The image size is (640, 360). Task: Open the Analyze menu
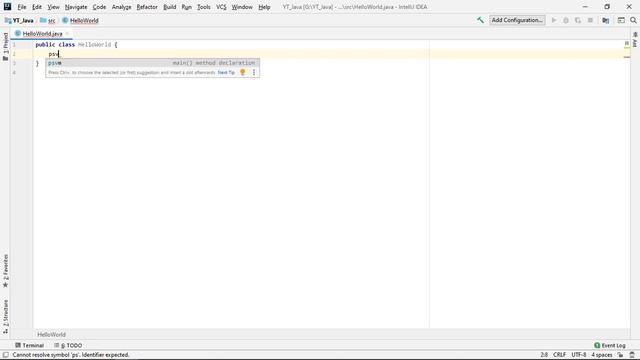[x=122, y=7]
